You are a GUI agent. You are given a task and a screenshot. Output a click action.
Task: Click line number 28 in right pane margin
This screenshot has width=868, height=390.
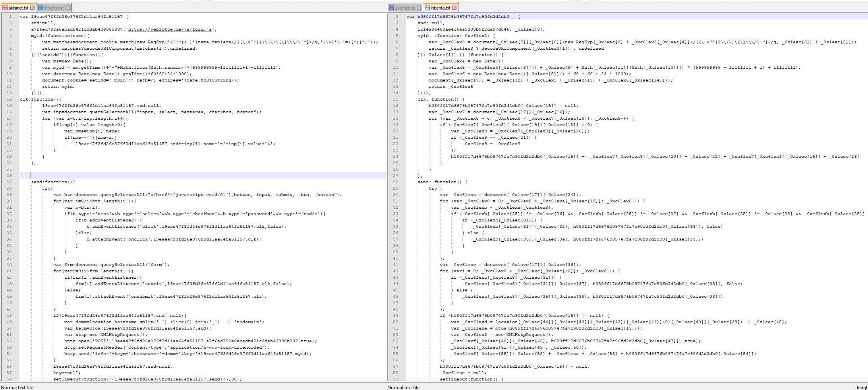[x=396, y=182]
